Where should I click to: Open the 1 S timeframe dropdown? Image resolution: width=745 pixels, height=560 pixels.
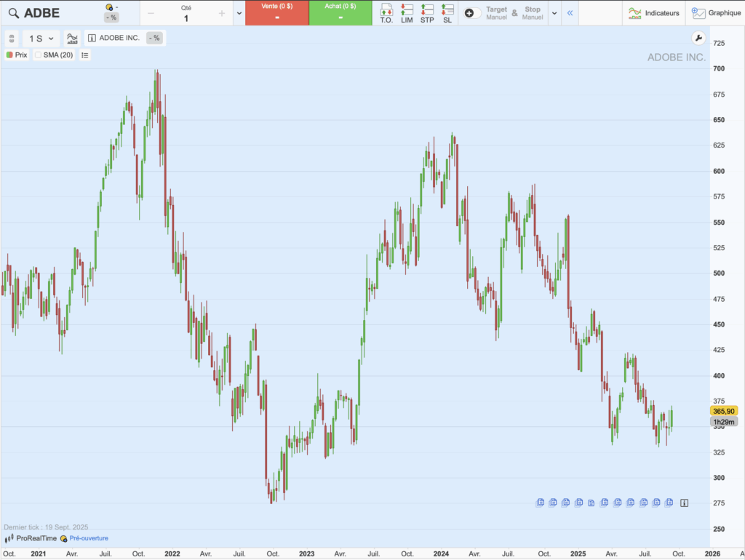click(x=39, y=38)
